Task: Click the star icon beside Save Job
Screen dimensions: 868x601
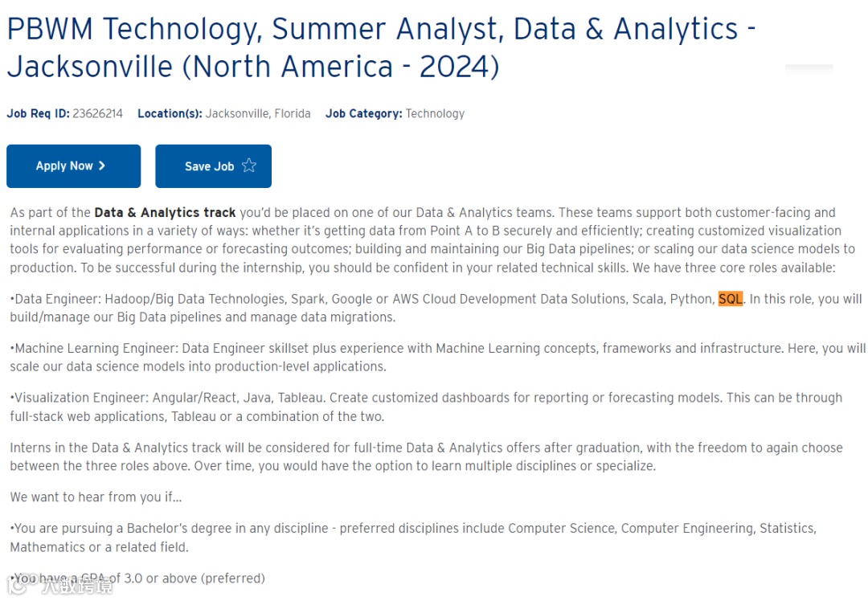Action: [x=249, y=166]
